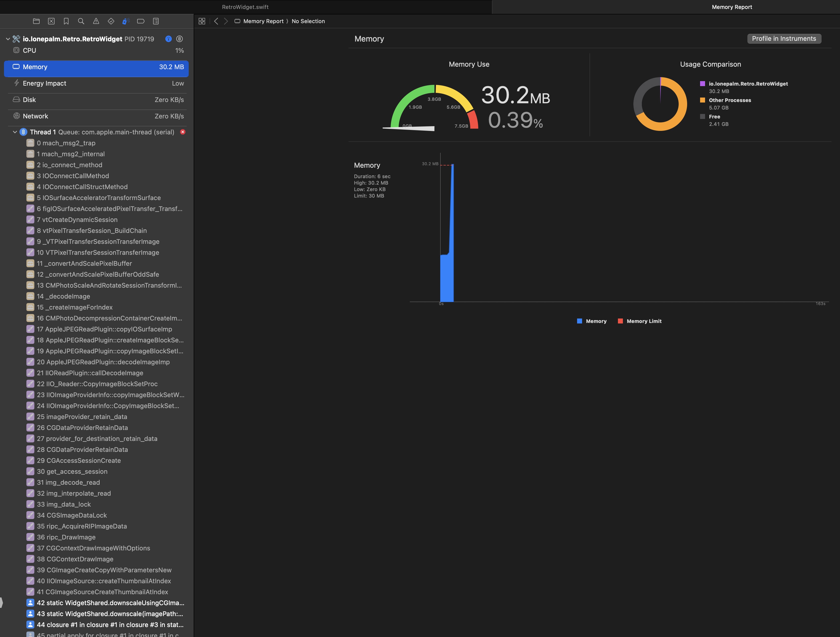Click the Memory Report breadcrumb
This screenshot has width=840, height=637.
tap(264, 21)
